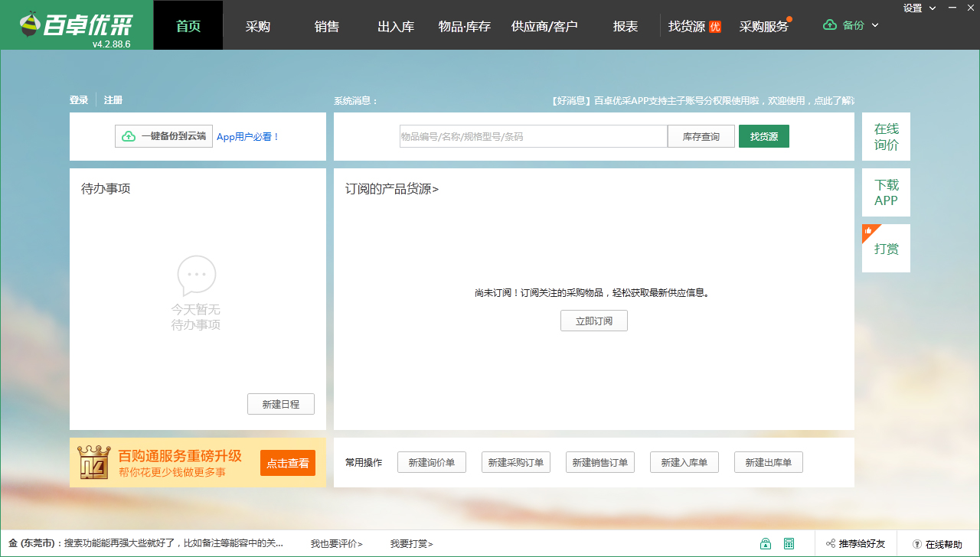Open the 注册 registration link
This screenshot has height=557, width=980.
[113, 99]
